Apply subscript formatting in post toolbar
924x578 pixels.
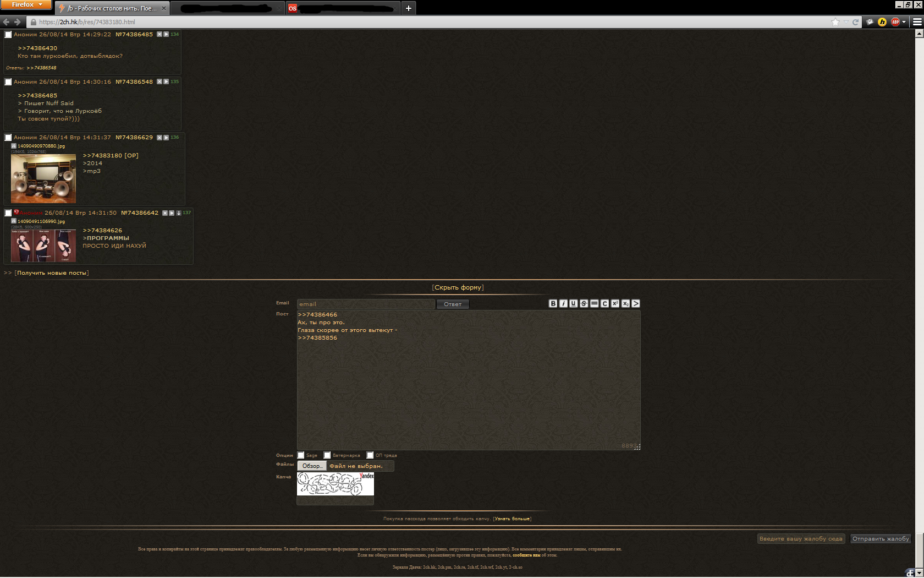(x=625, y=303)
